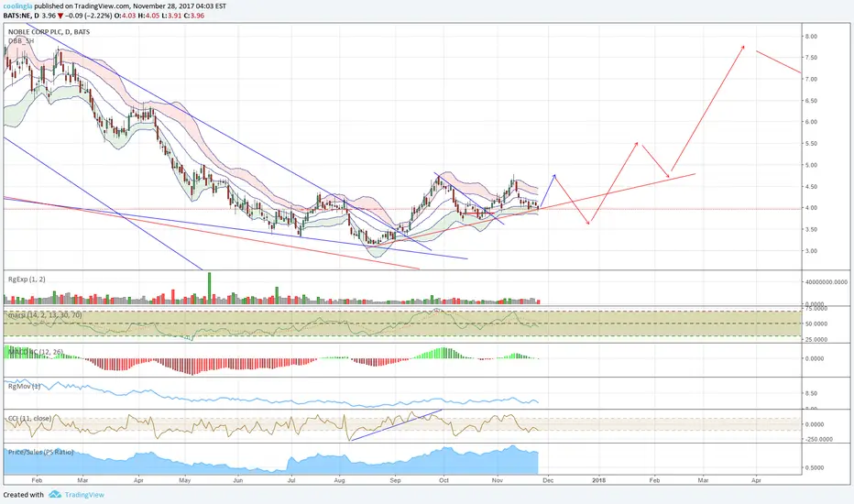This screenshot has width=854, height=504.
Task: Click the 5.50 price axis label
Action: click(x=811, y=144)
